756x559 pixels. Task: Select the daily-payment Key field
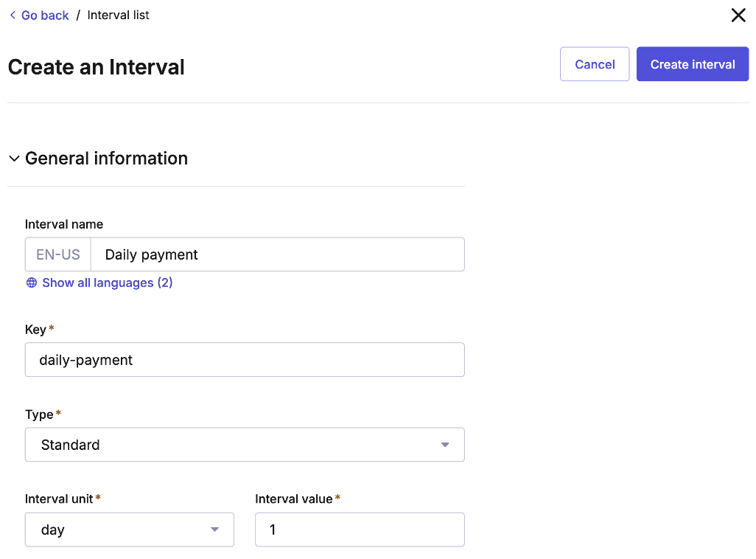point(245,360)
